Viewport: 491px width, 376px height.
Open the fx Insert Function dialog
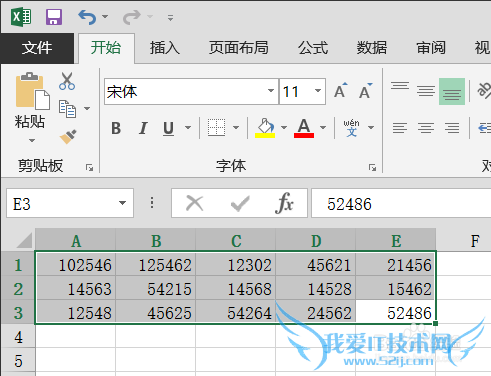click(284, 203)
